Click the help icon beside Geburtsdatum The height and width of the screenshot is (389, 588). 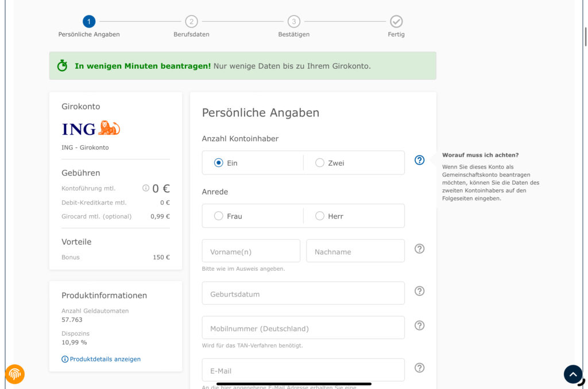[x=419, y=291]
